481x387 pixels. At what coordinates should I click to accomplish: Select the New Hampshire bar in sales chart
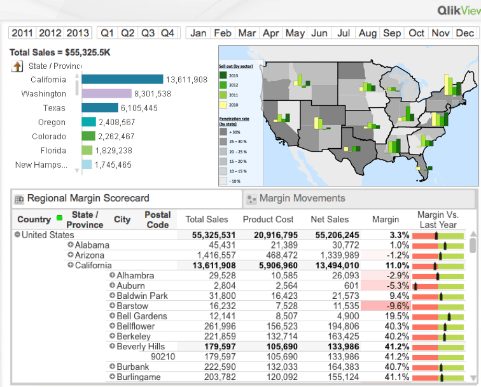tap(87, 164)
